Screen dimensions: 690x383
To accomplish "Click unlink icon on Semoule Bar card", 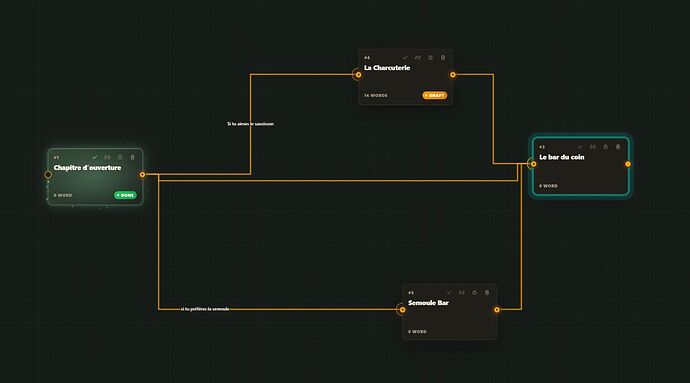I will 462,293.
